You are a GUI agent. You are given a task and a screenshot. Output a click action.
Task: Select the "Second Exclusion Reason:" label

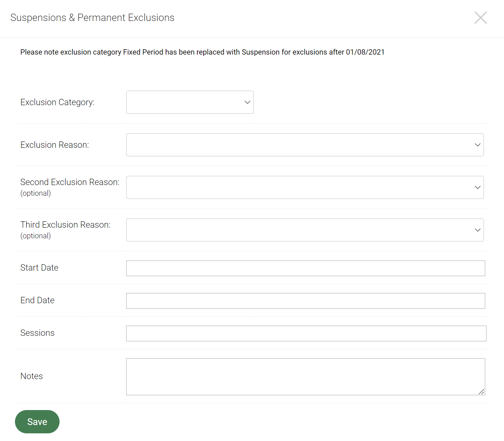pyautogui.click(x=70, y=182)
